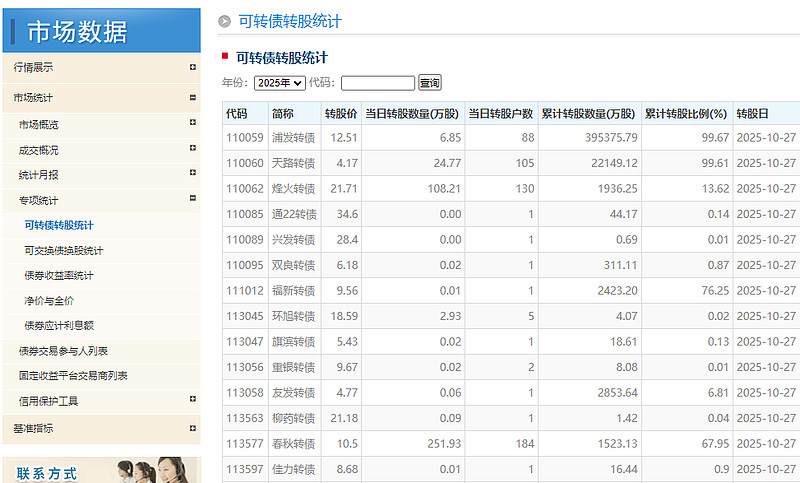Expand the 市场概览 submenu
The image size is (800, 483).
pyautogui.click(x=192, y=122)
